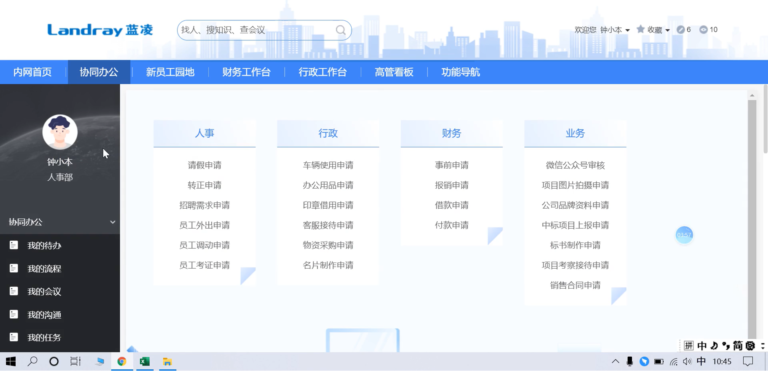Open the 我的待办 sidebar icon
This screenshot has height=371, width=768.
14,245
